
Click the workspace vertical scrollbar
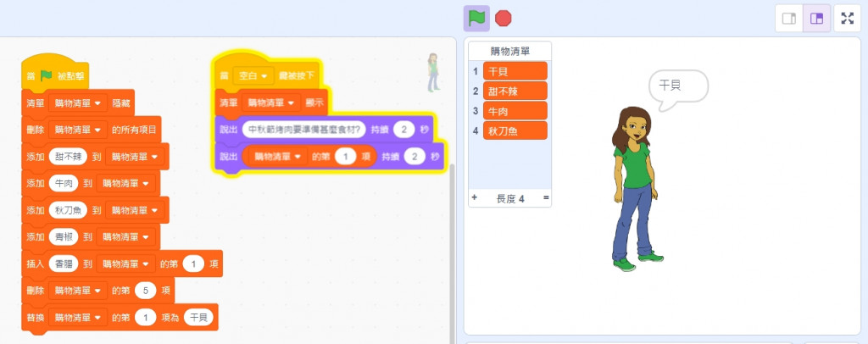coord(453,252)
